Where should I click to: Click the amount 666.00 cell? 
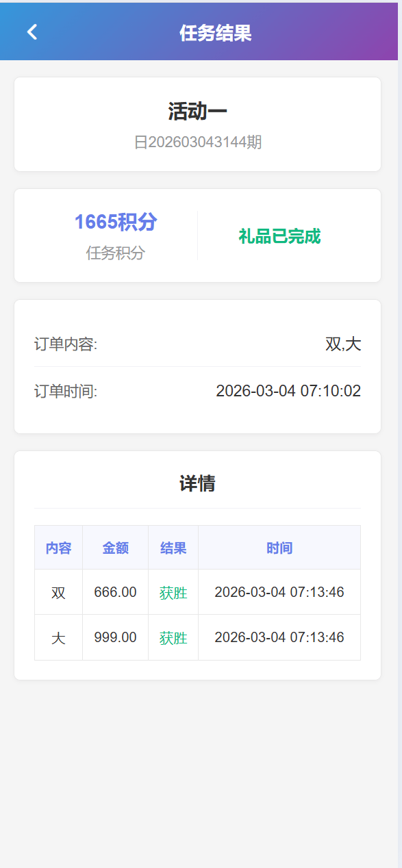(115, 592)
